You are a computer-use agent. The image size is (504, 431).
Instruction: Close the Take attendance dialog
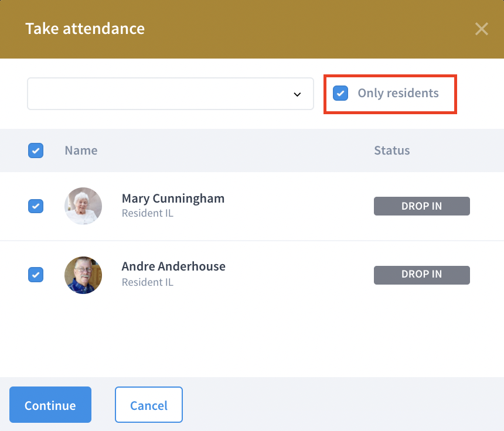[x=482, y=29]
